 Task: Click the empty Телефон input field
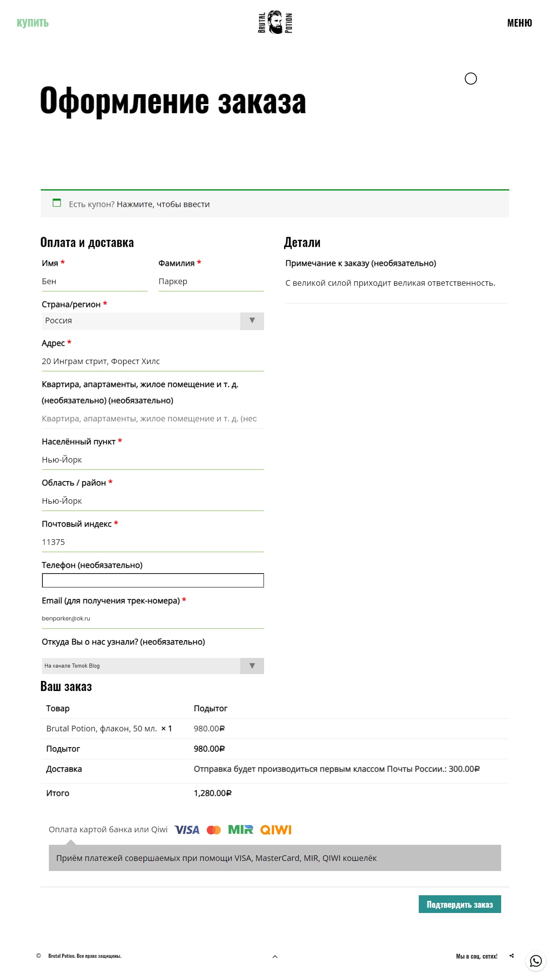click(x=153, y=580)
